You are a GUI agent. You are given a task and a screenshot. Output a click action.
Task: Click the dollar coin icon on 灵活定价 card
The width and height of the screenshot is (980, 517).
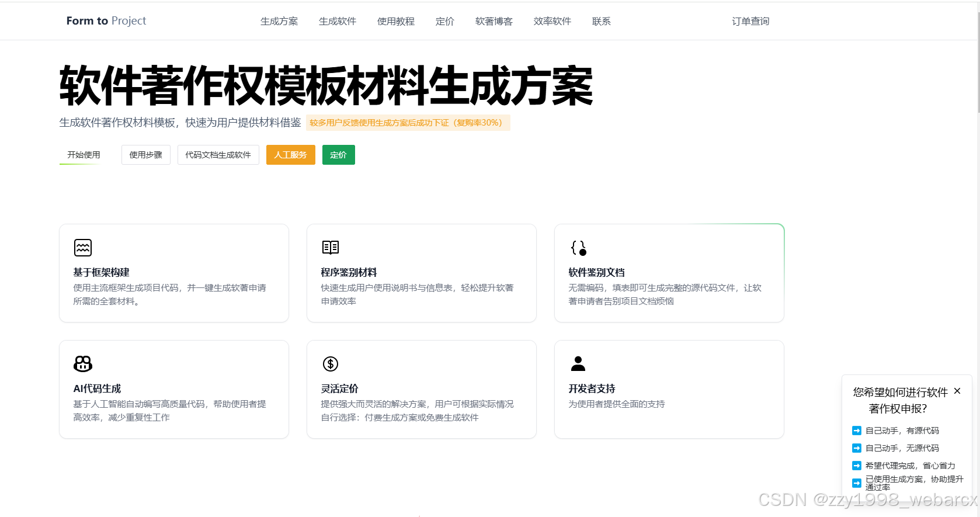point(331,364)
